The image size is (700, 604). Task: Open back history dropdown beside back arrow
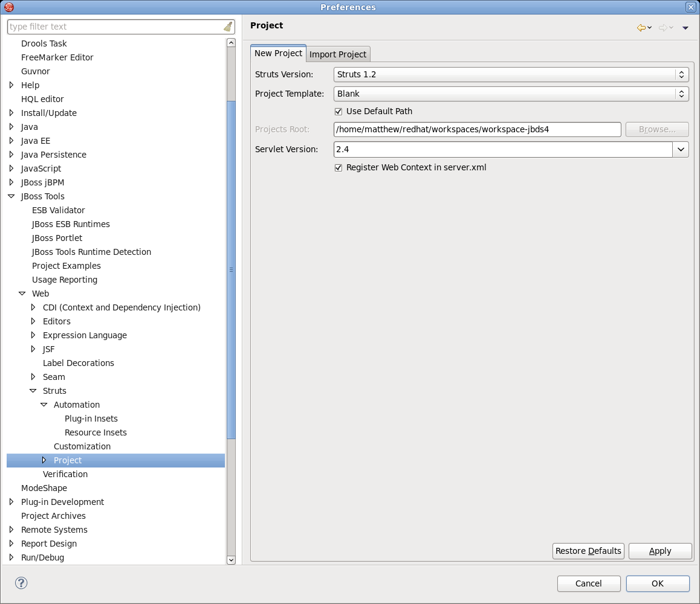(650, 28)
